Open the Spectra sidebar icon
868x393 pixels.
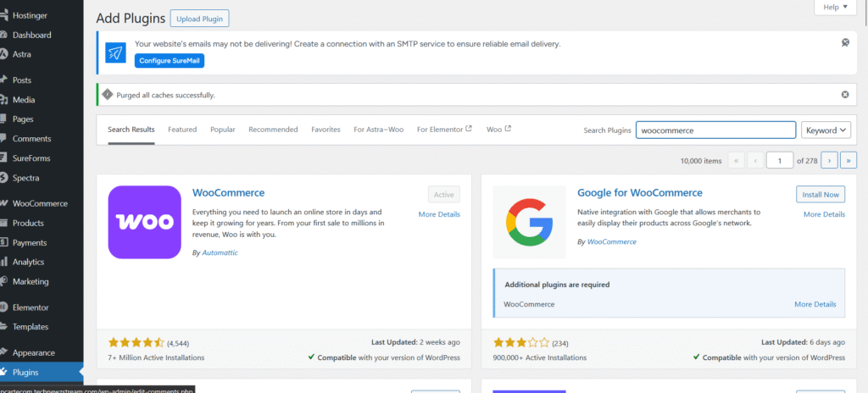pyautogui.click(x=3, y=178)
